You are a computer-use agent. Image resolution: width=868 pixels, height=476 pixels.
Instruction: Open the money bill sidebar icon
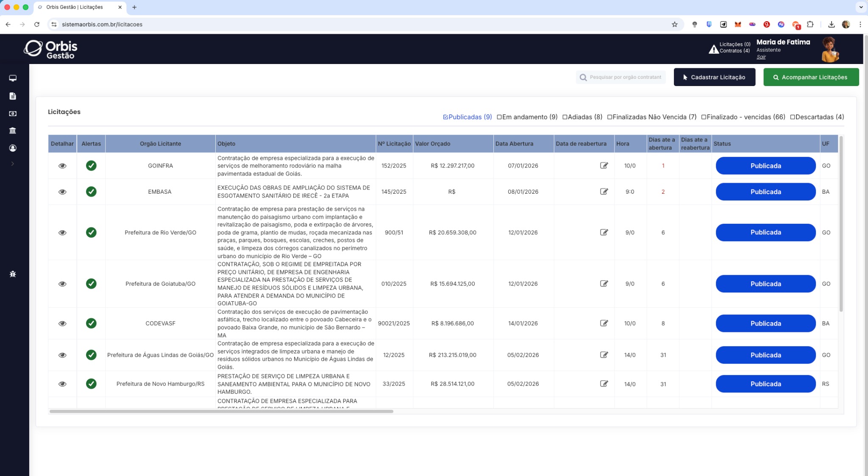click(x=13, y=114)
